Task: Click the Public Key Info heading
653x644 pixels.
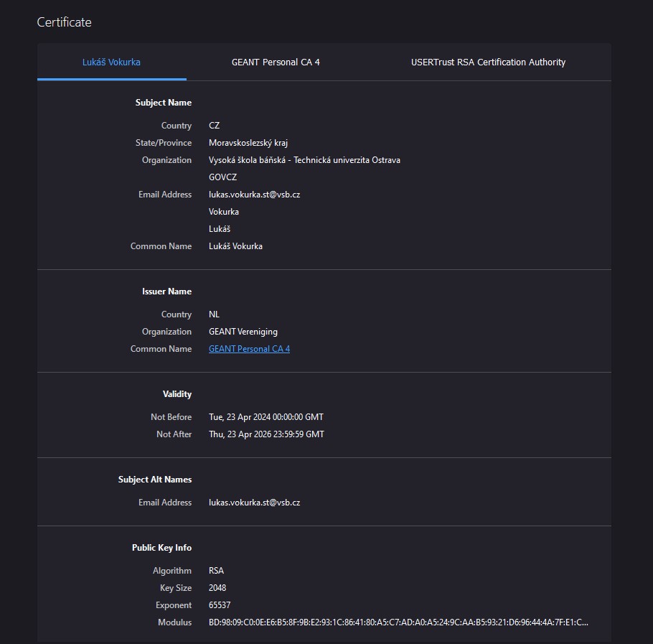Action: (161, 547)
